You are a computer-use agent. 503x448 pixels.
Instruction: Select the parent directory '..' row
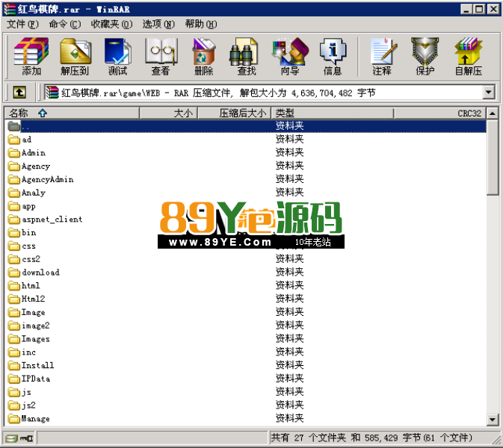[x=247, y=126]
